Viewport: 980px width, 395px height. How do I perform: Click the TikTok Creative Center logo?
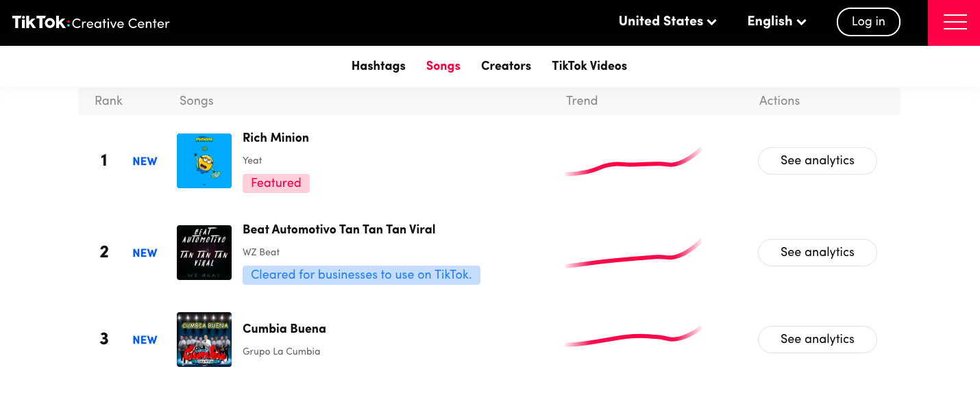coord(90,21)
